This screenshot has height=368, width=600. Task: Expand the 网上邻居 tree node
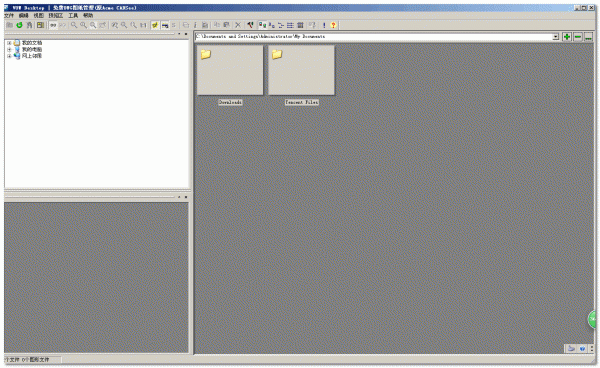(9, 56)
